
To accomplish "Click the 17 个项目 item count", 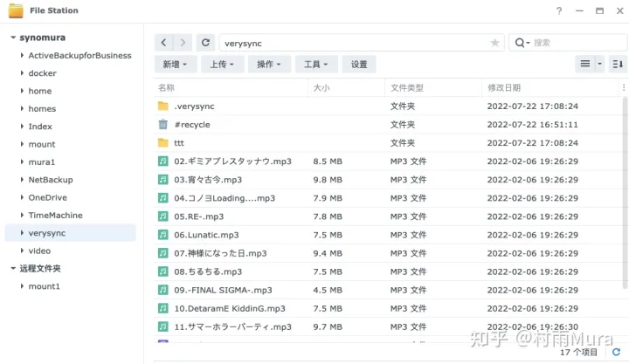I will tap(578, 352).
